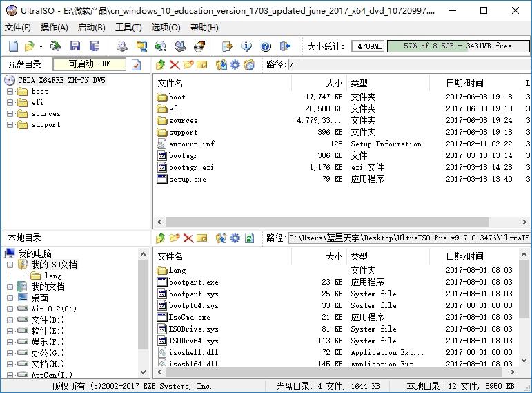Click the 可启动 UDF boot type field

(x=90, y=64)
